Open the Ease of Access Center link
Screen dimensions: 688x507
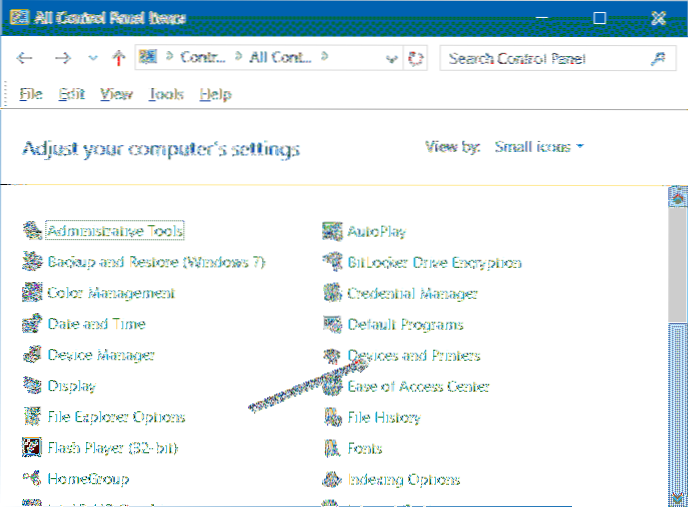click(x=418, y=386)
